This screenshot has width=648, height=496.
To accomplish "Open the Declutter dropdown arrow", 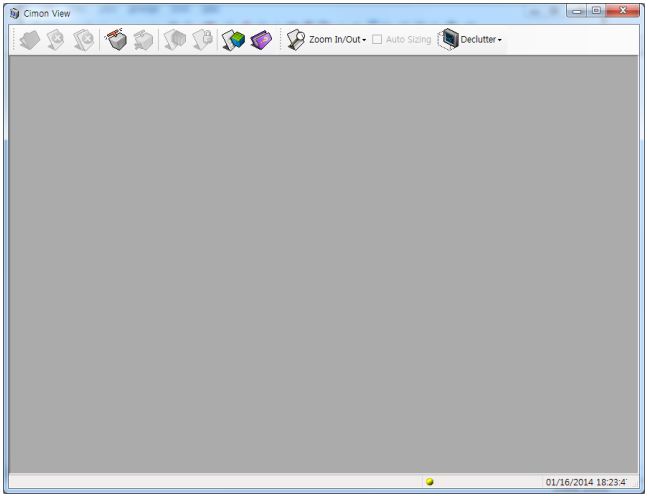I will point(499,40).
